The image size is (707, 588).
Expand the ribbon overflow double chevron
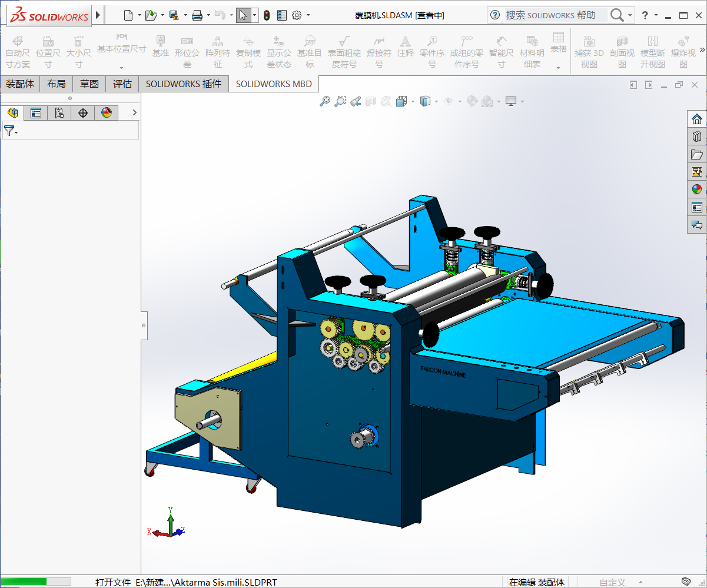pyautogui.click(x=702, y=49)
